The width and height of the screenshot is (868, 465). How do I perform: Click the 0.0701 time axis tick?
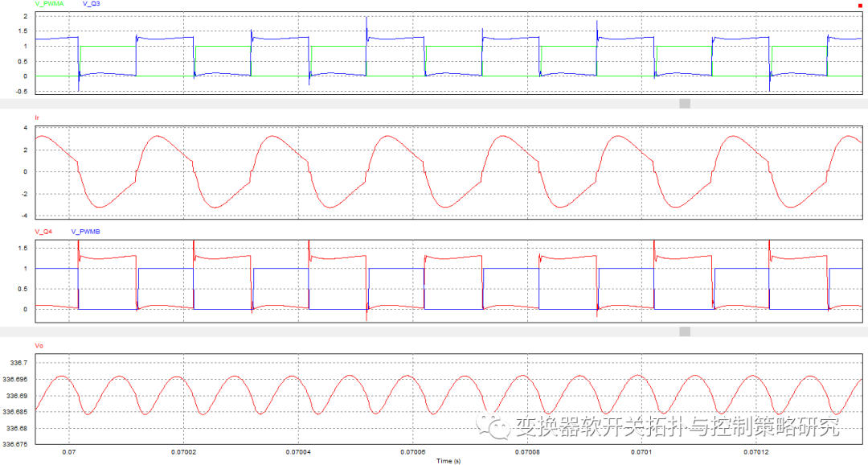pos(641,452)
